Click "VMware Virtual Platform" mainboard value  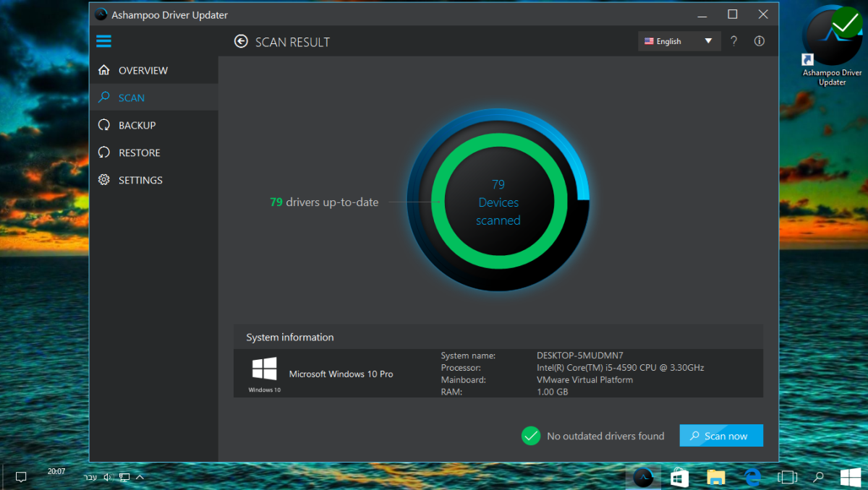tap(584, 379)
